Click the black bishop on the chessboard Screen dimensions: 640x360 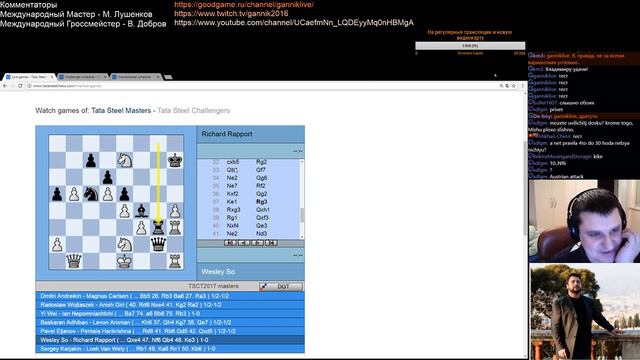[x=141, y=211]
